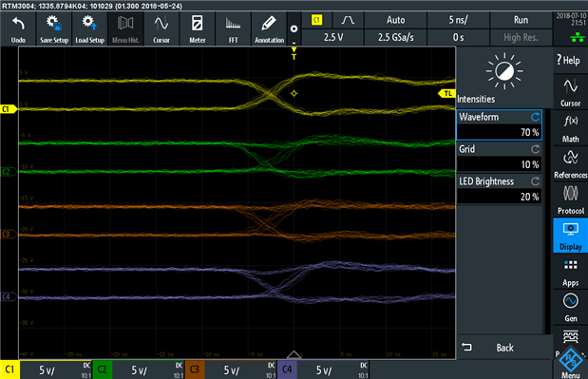Image resolution: width=588 pixels, height=379 pixels.
Task: Reset LED Brightness to default
Action: 535,181
